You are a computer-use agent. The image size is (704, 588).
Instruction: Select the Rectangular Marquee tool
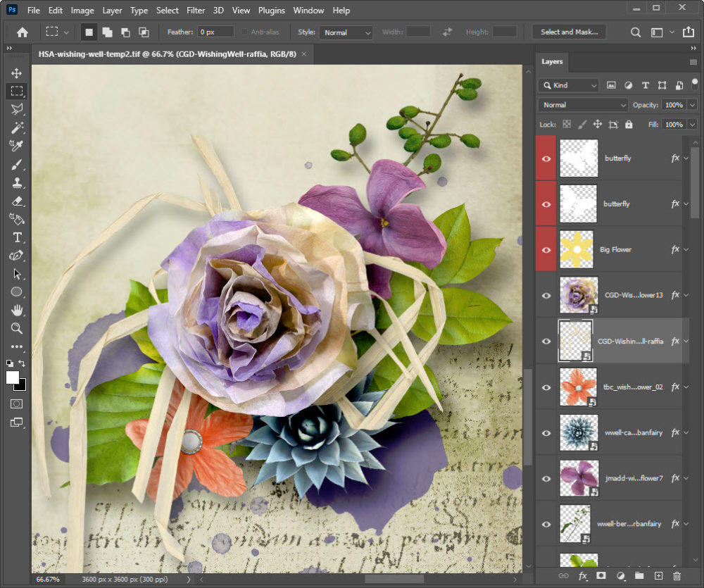point(17,91)
